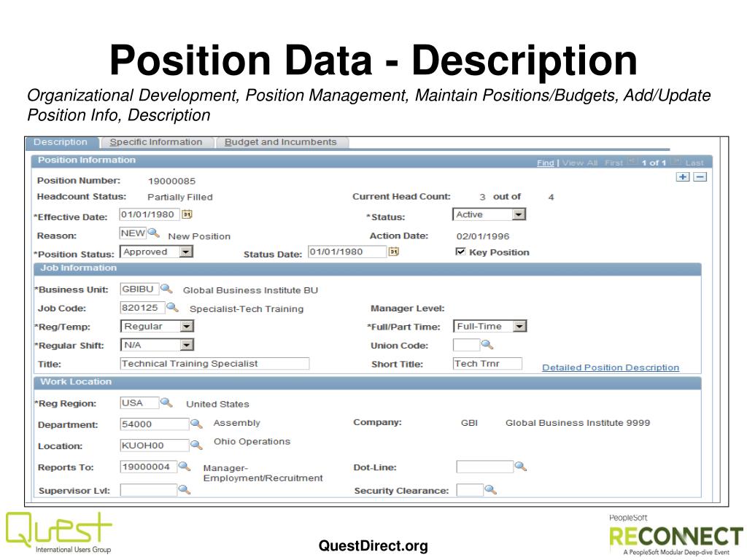The height and width of the screenshot is (560, 747).
Task: Go to the last row arrow
Action: pos(675,161)
